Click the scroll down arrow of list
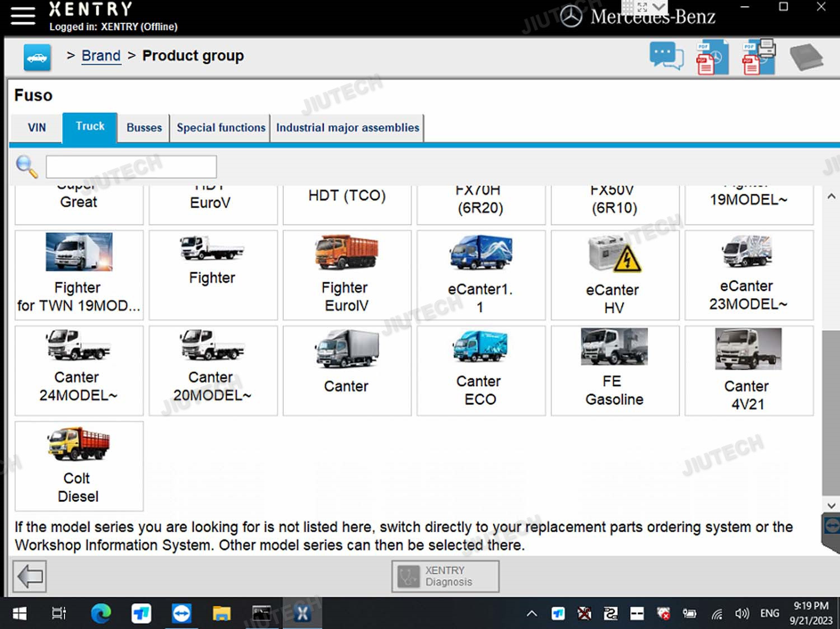The width and height of the screenshot is (840, 629). 831,505
